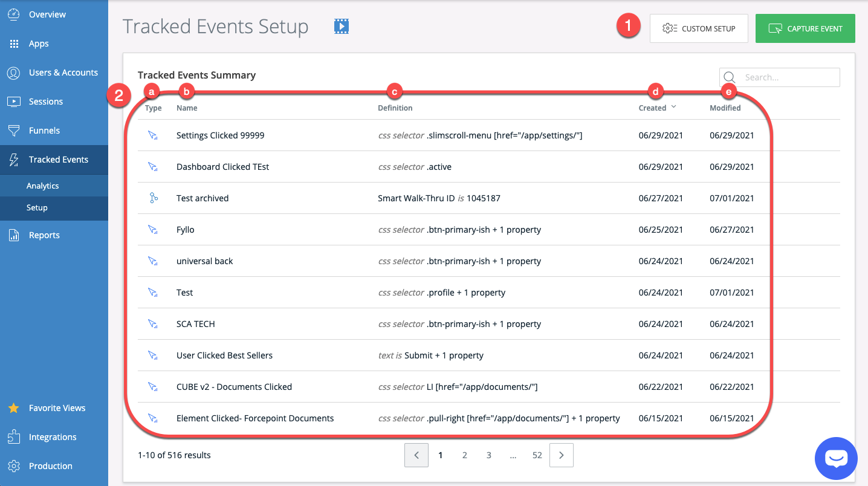Click the Search events input field
The height and width of the screenshot is (486, 868).
click(780, 77)
